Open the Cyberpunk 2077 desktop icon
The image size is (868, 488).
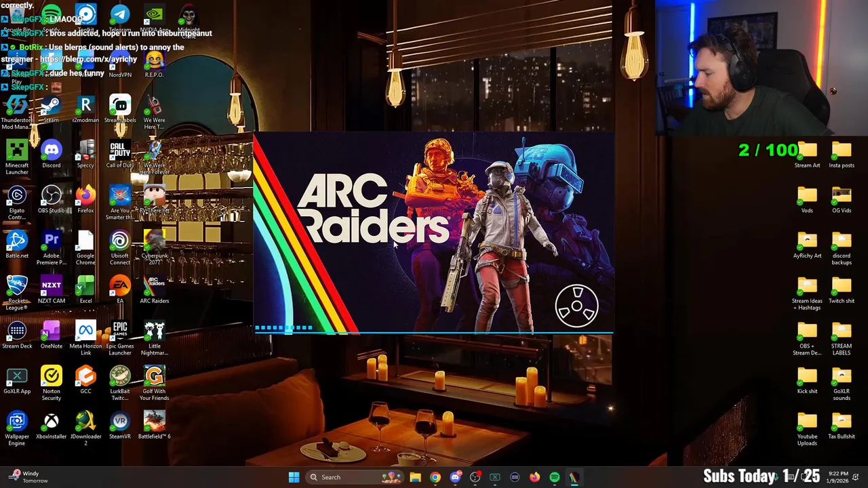[155, 247]
